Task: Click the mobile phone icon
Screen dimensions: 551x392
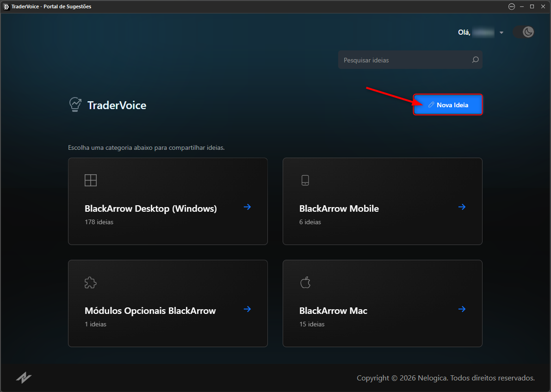Action: [x=305, y=180]
